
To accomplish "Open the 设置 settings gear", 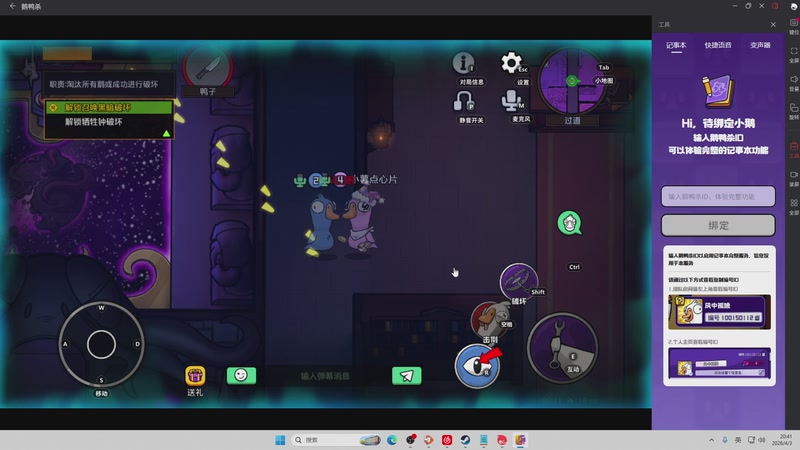I will (x=512, y=63).
